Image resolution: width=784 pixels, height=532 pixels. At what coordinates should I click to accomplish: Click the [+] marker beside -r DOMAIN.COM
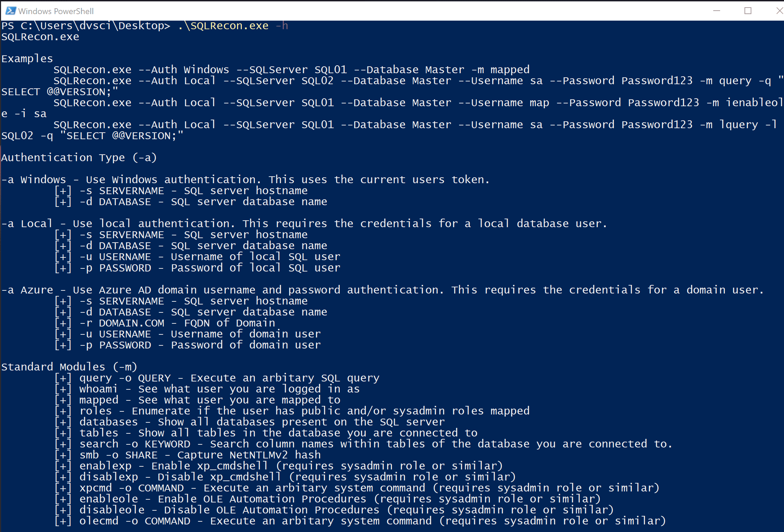coord(63,323)
